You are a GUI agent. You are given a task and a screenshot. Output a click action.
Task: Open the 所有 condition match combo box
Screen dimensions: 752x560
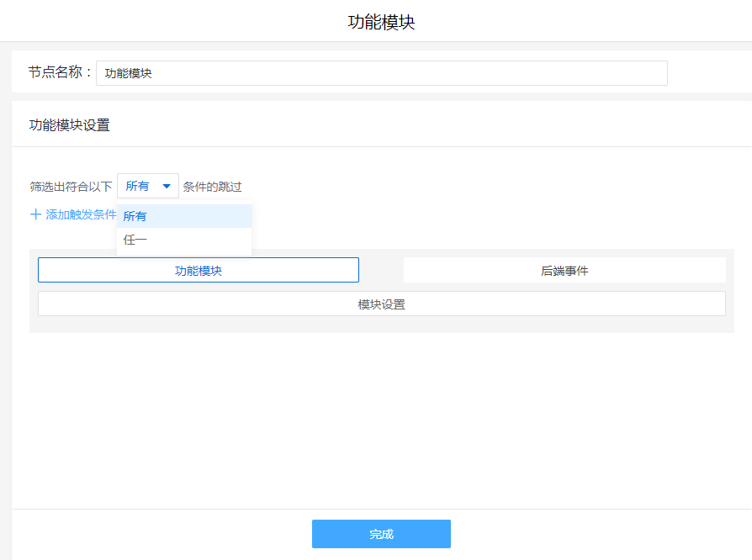147,187
